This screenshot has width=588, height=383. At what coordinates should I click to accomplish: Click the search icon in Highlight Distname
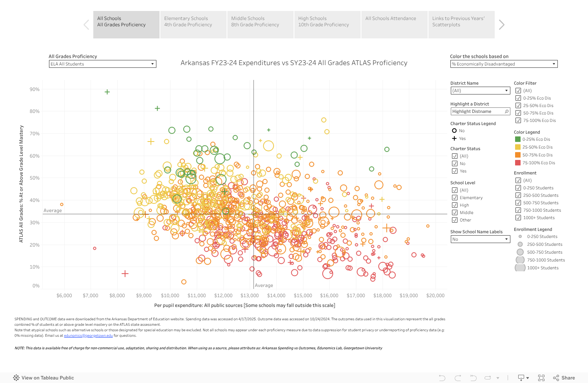coord(506,111)
